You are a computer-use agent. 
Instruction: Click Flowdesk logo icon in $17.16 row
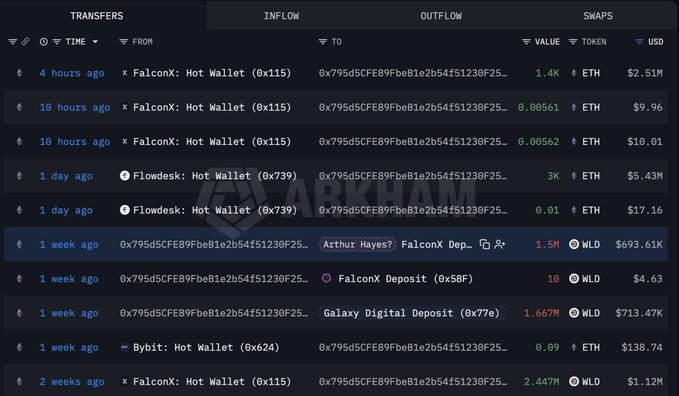[125, 210]
